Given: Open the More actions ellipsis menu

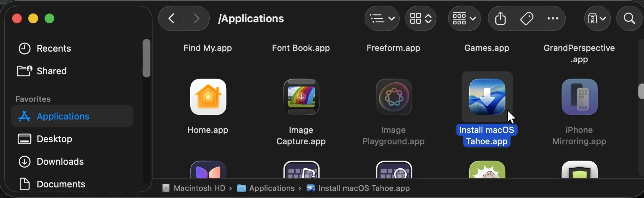Looking at the screenshot, I should point(553,18).
